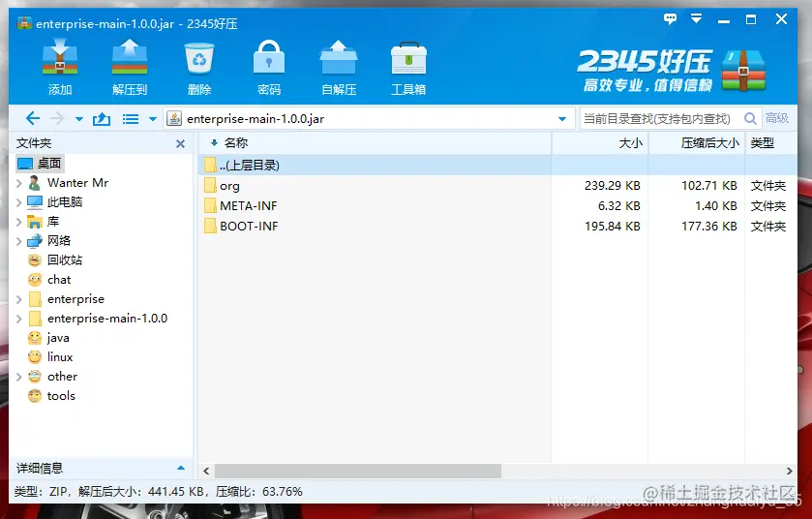Click the horizontal scrollbar thumb
This screenshot has height=519, width=812.
coord(358,471)
